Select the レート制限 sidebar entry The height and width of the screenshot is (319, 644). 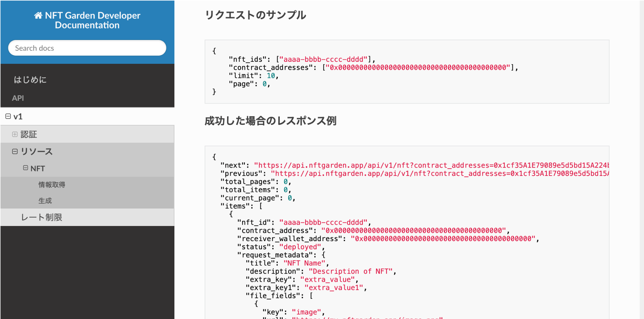click(x=43, y=217)
